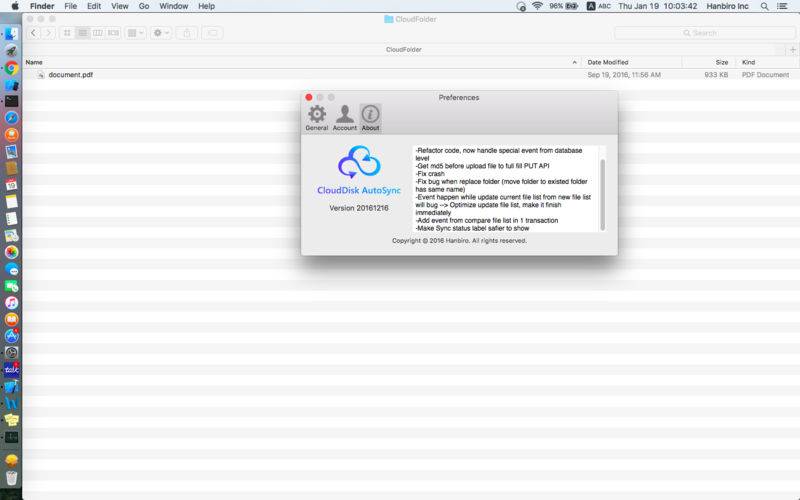
Task: Click the Finder share button
Action: (x=187, y=33)
